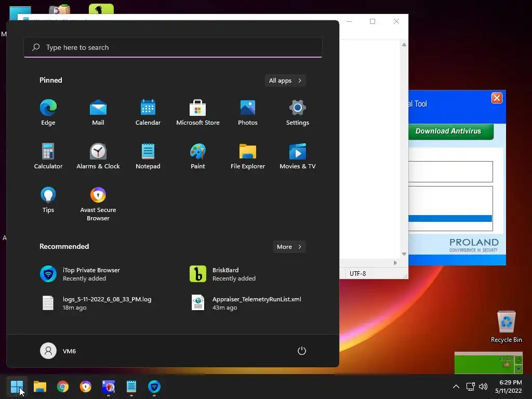Open Edge from pinned apps
The height and width of the screenshot is (399, 532).
click(48, 113)
